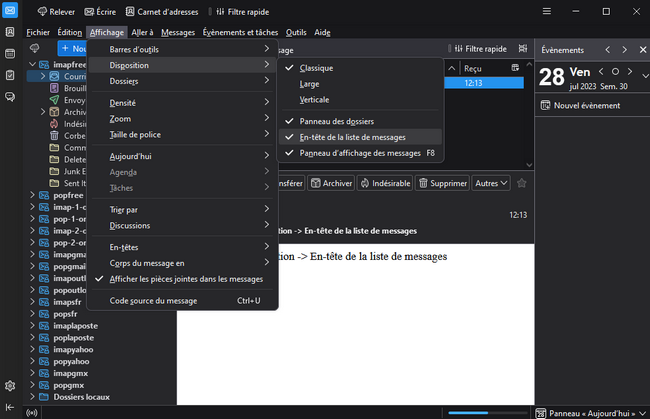Click the Supprimer button

point(443,183)
